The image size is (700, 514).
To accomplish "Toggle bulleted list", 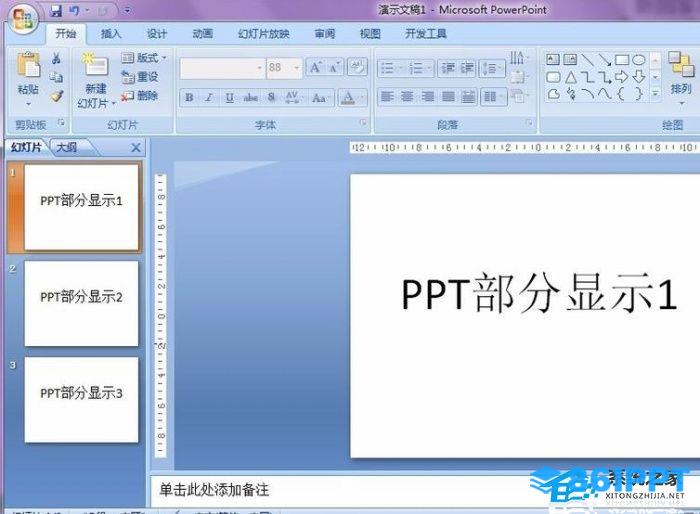I will pos(387,68).
